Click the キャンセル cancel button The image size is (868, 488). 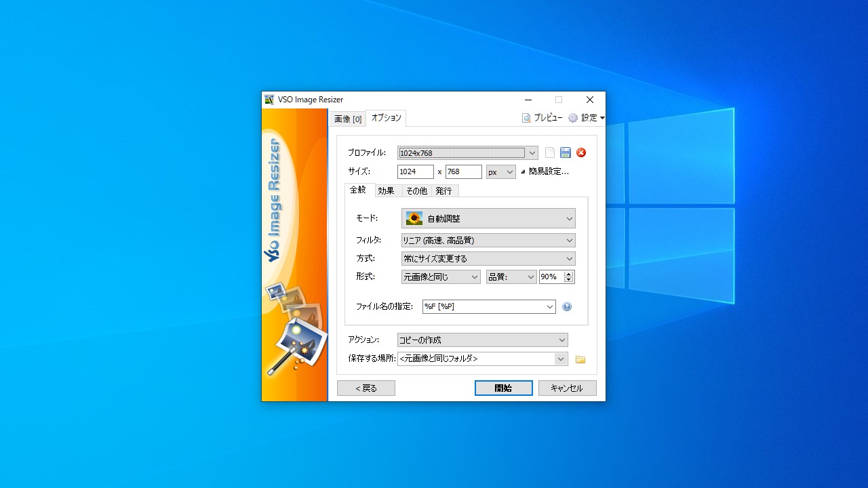coord(567,388)
